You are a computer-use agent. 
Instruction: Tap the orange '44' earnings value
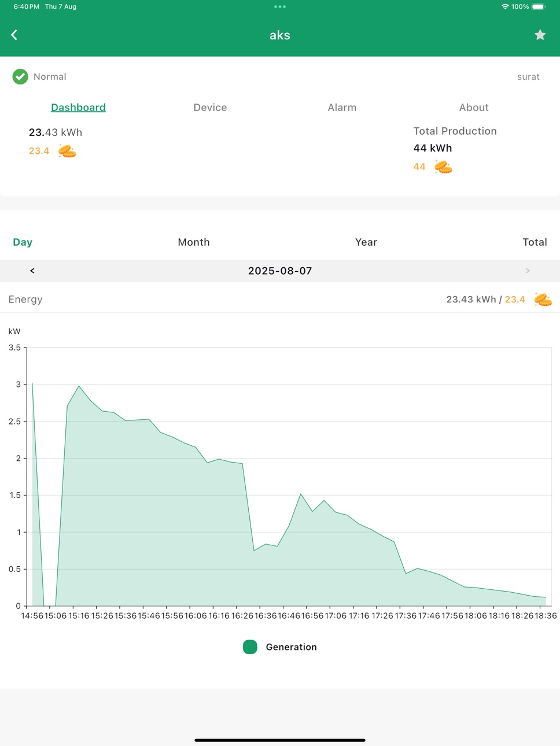(419, 167)
